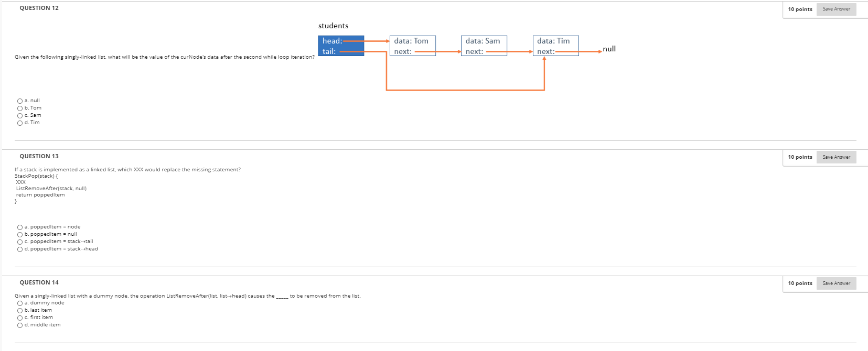Pick the 'c. first item' answer
The width and height of the screenshot is (868, 351).
tap(20, 318)
